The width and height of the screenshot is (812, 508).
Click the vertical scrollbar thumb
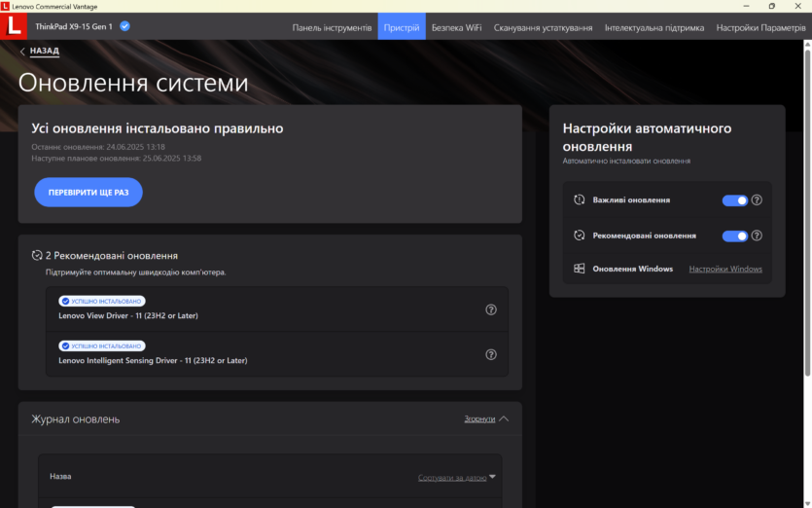point(807,212)
